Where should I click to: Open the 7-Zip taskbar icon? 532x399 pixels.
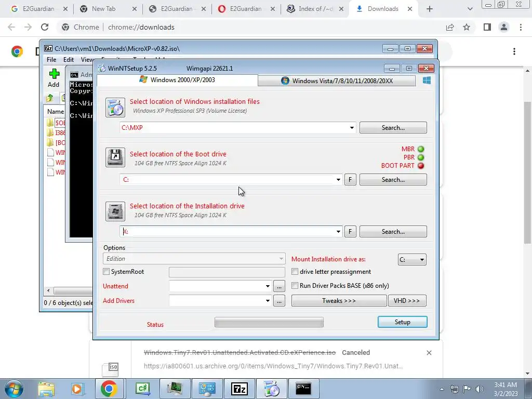coord(239,389)
